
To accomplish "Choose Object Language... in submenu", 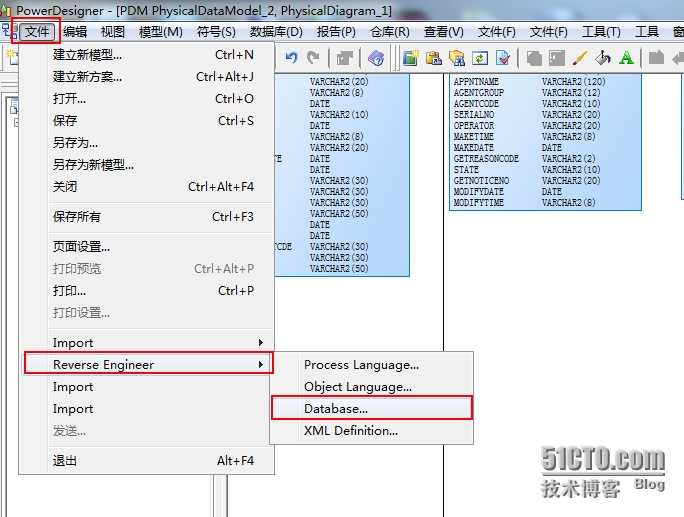I will coord(372,387).
